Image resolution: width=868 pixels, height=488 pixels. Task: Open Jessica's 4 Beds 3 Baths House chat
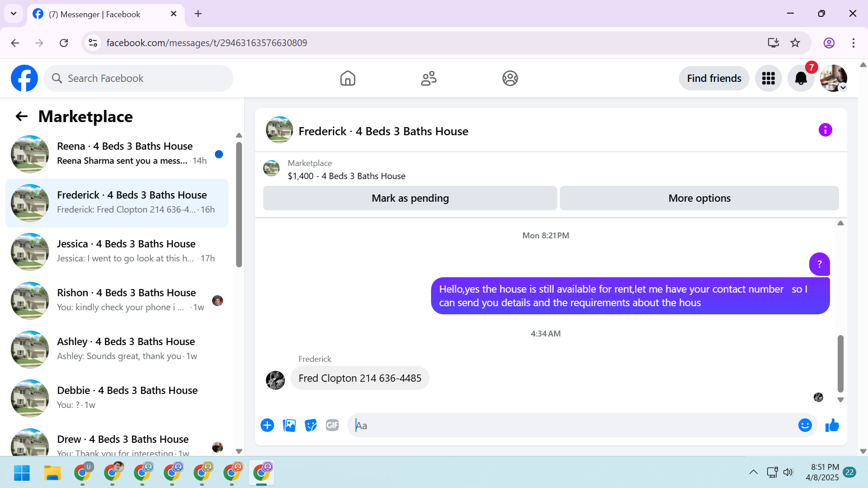[117, 252]
